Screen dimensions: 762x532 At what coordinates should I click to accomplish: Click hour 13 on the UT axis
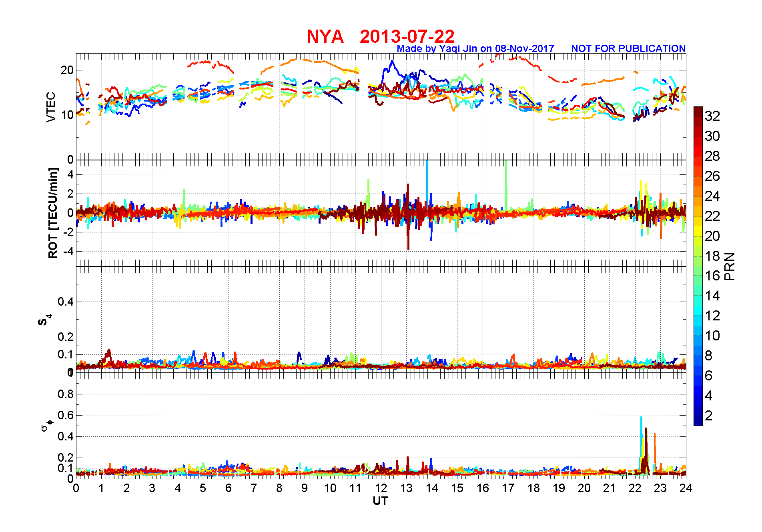point(407,488)
